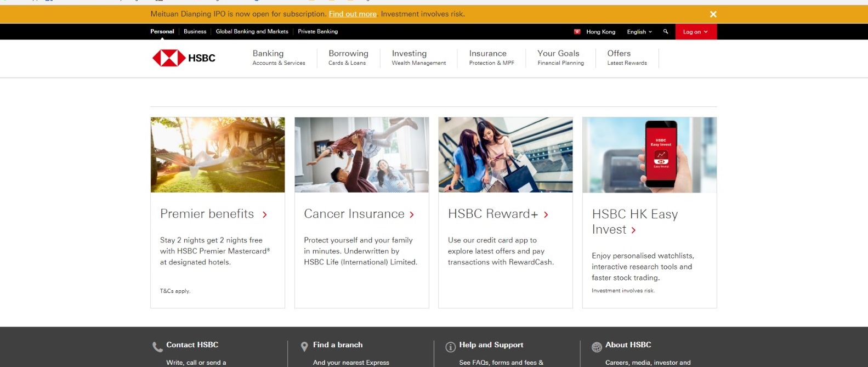Click 'Stay 2 nights get 2 nights free' description

point(215,251)
